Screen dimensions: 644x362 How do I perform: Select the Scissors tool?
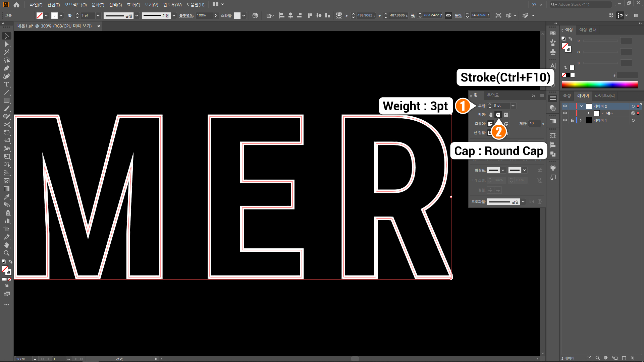tap(6, 125)
